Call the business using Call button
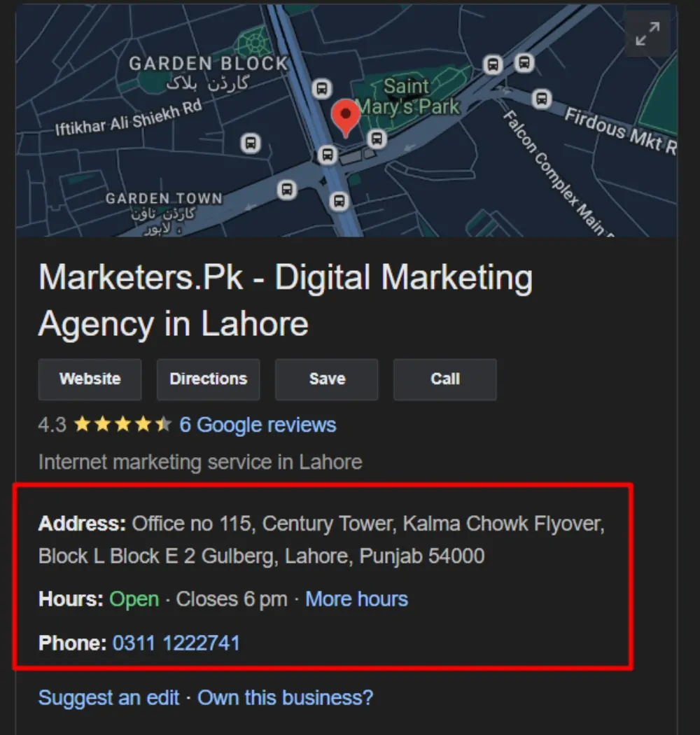 click(x=445, y=379)
